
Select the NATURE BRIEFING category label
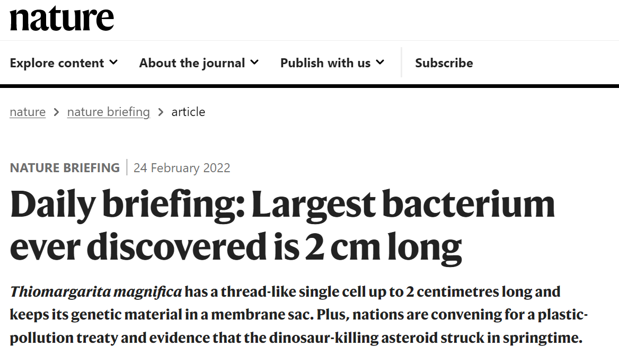point(65,168)
